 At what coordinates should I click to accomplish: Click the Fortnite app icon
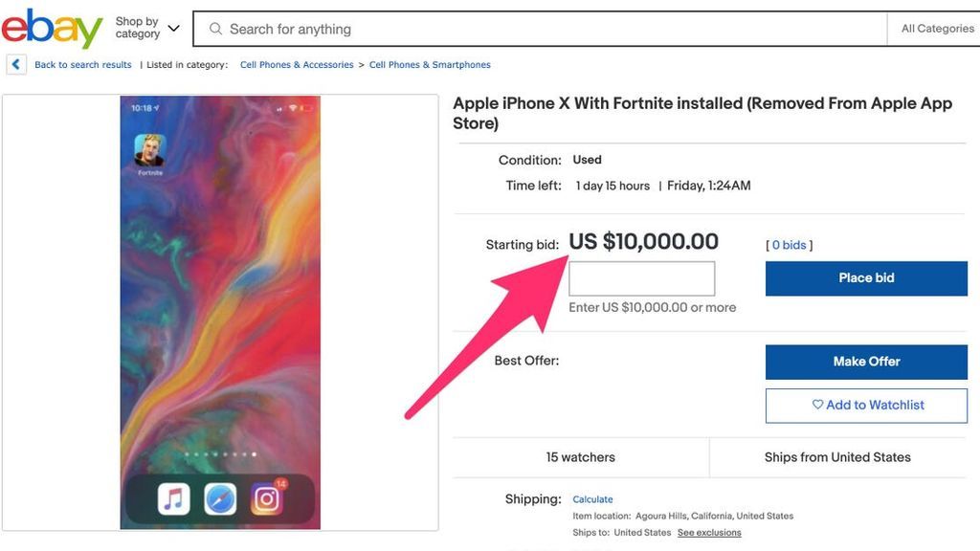point(150,150)
